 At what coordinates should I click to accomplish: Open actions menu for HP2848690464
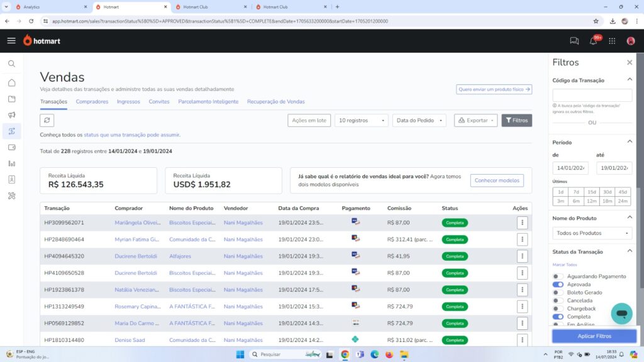[x=522, y=239]
